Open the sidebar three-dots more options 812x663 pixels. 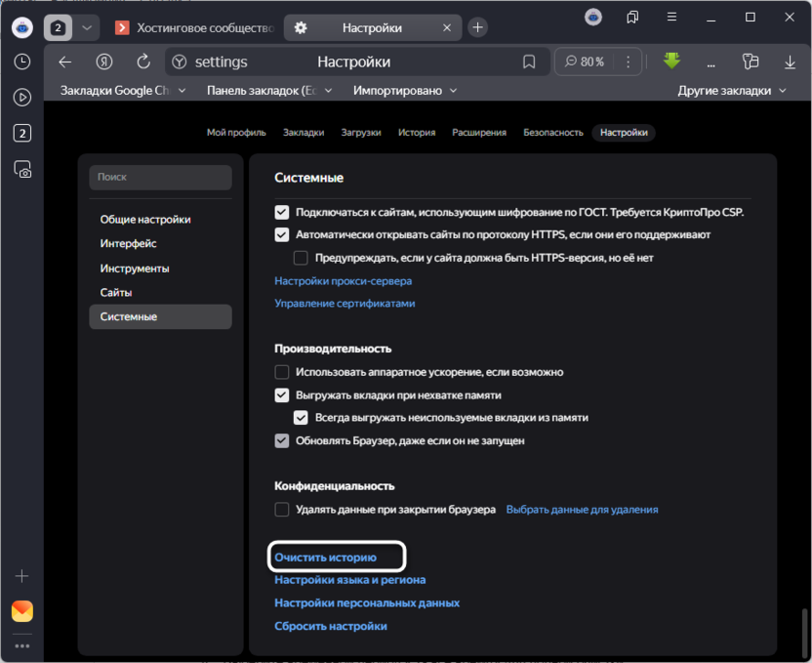(22, 645)
